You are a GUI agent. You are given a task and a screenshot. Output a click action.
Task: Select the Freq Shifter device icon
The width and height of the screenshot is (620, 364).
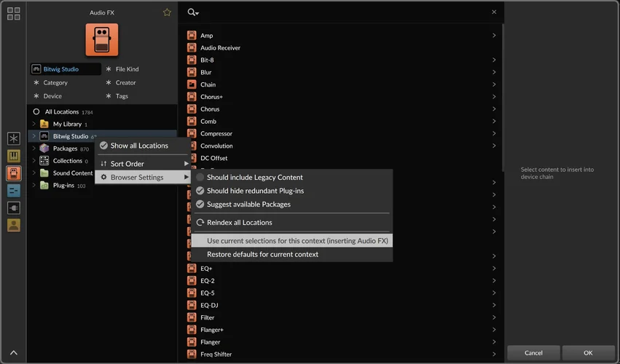click(x=192, y=354)
